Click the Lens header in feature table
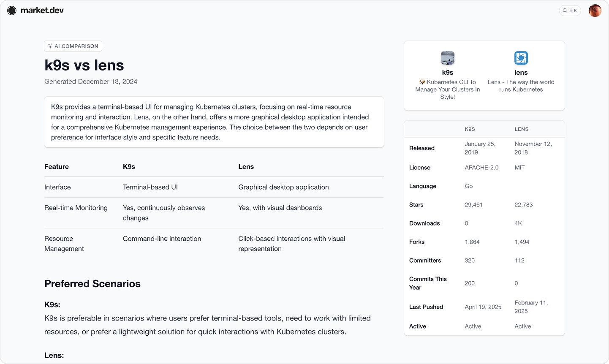This screenshot has height=364, width=609. click(246, 167)
